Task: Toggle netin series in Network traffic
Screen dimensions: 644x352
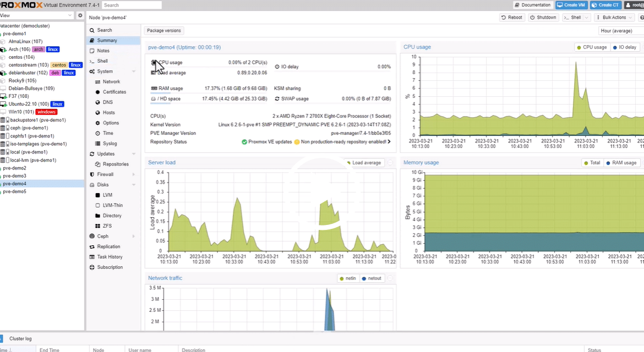Action: point(347,278)
